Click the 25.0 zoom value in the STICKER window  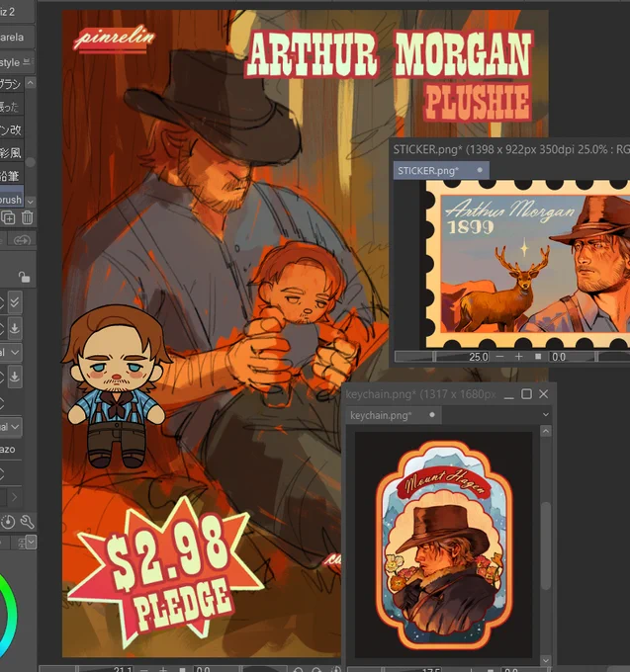click(478, 357)
